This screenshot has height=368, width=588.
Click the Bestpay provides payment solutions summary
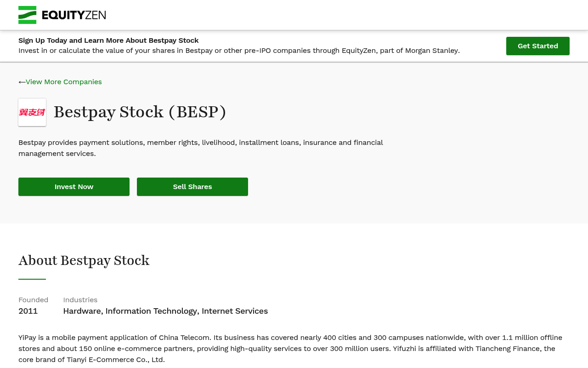[201, 148]
